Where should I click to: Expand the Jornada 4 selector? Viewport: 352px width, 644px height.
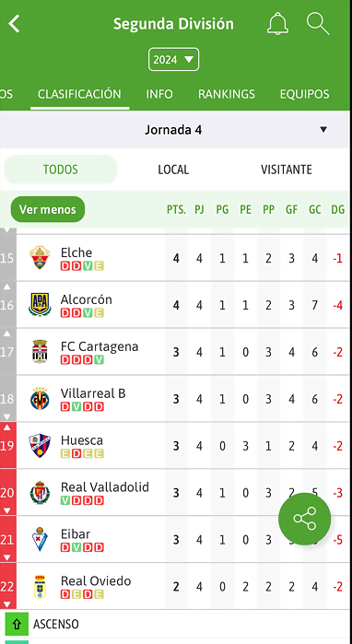(174, 130)
